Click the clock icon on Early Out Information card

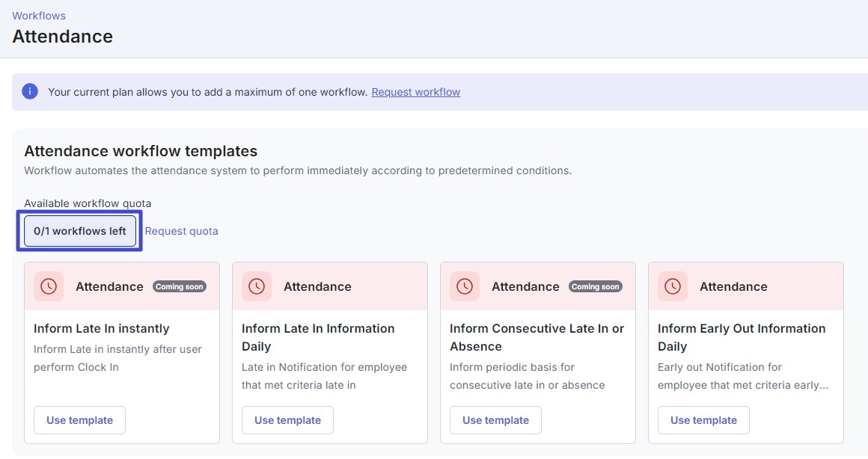tap(673, 286)
